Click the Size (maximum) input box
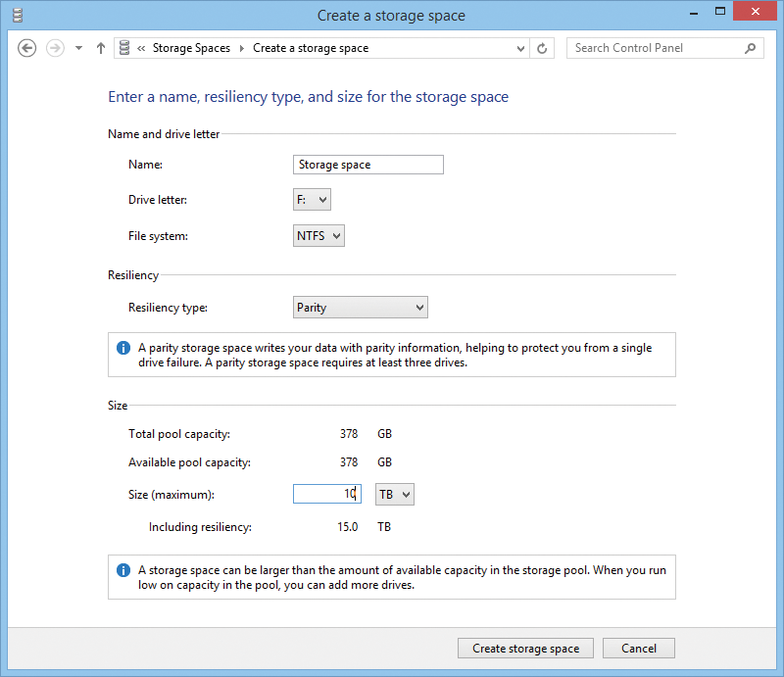 tap(326, 495)
